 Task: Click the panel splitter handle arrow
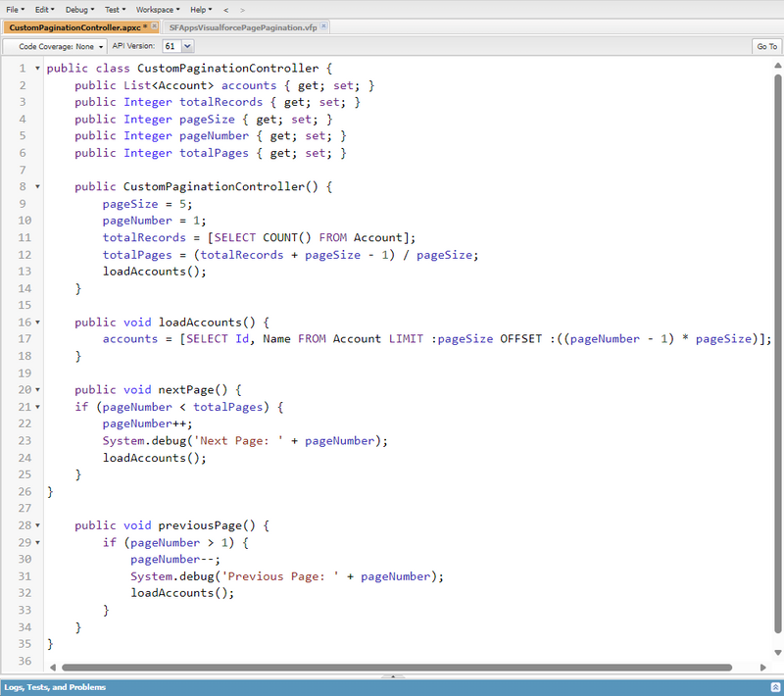click(x=393, y=676)
